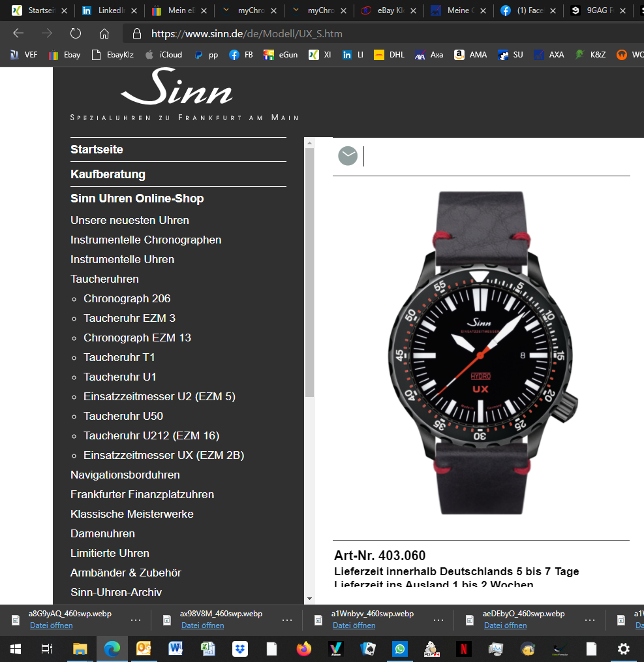Click the Sinn UX watch product image
Screen dimensions: 644x662
(x=482, y=353)
